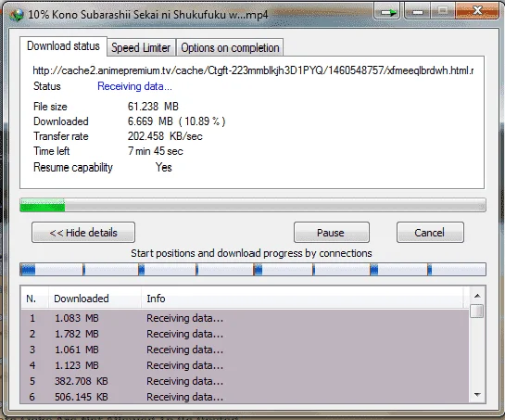Click the green download progress bar
The height and width of the screenshot is (420, 505).
click(253, 205)
